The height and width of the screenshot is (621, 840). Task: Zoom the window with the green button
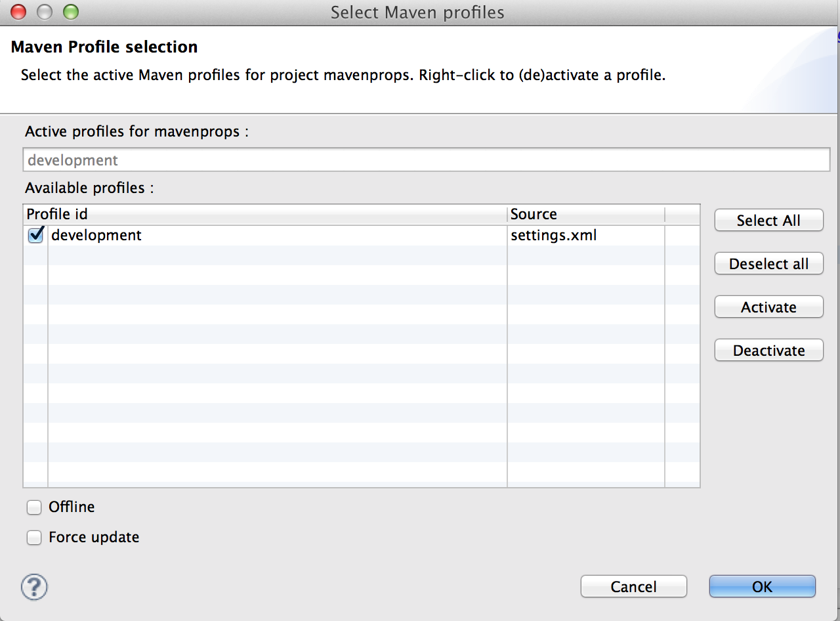coord(70,12)
